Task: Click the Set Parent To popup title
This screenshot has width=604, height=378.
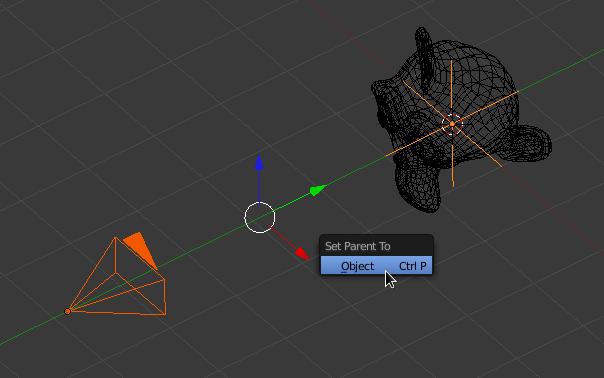Action: point(357,246)
